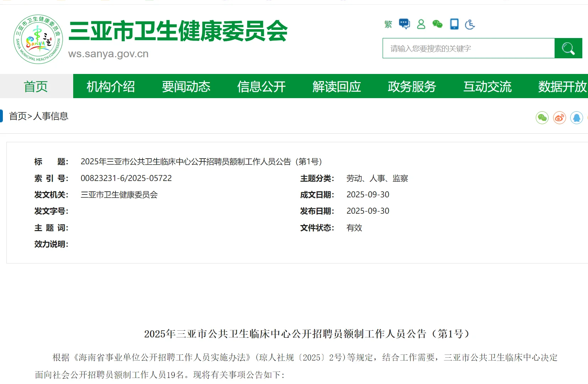Open the 政务服务 navigation menu
This screenshot has height=384, width=588.
pyautogui.click(x=412, y=86)
